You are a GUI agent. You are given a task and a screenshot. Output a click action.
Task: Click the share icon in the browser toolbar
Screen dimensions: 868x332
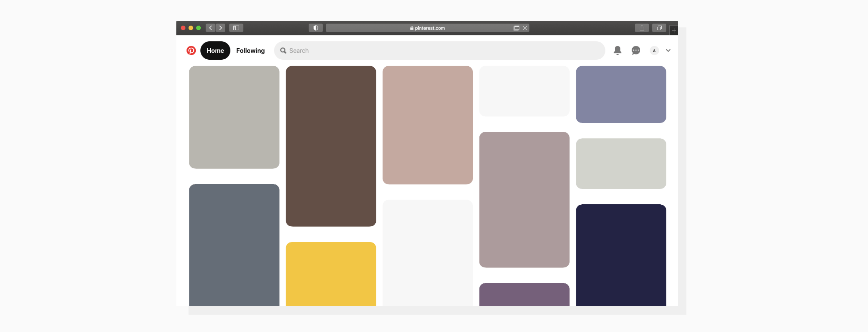[642, 28]
